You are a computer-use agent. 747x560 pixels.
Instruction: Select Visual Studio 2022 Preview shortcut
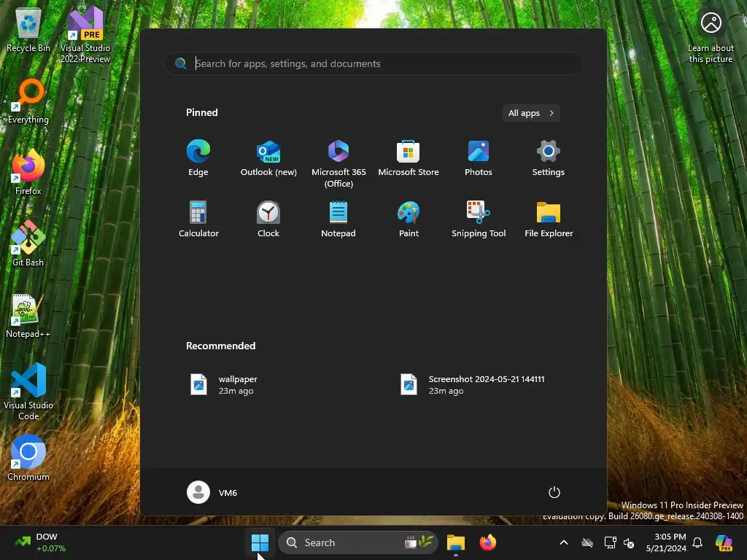click(x=85, y=34)
